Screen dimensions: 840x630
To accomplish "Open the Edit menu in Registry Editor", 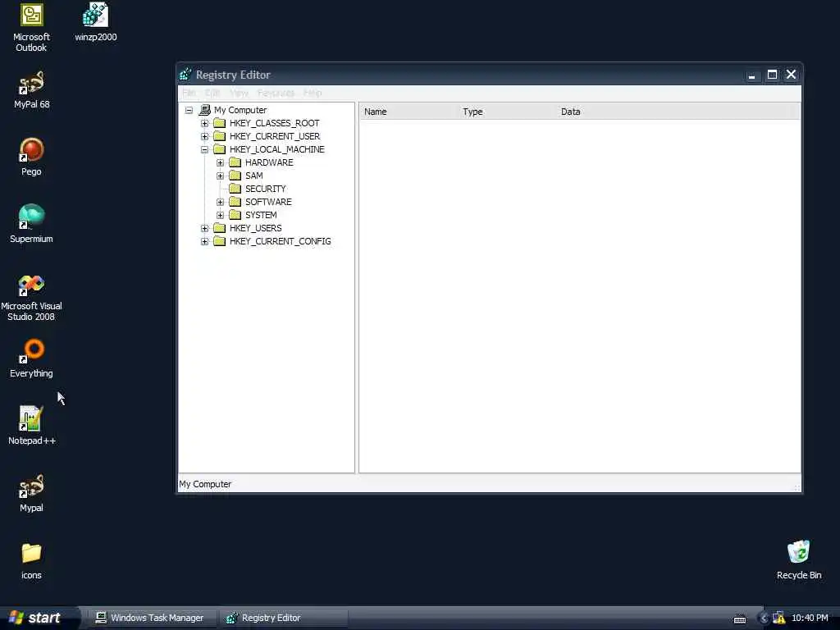I will point(212,93).
